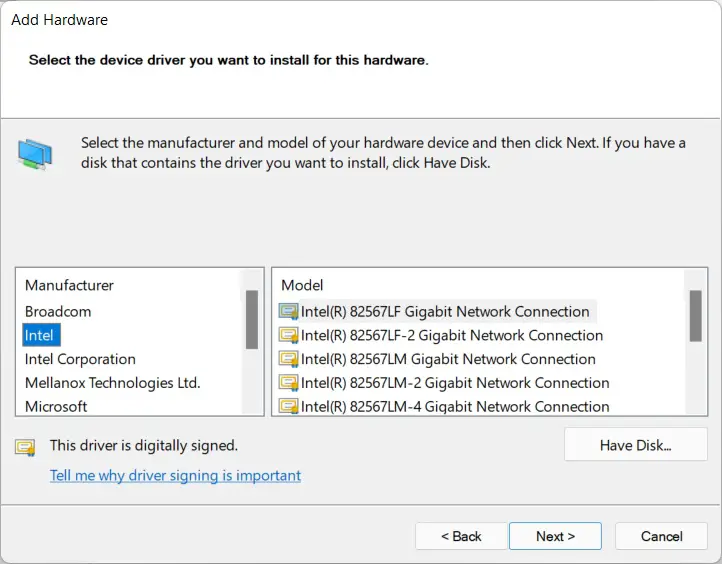Select Intel(R) 82567LM-4 Gigabit Network Connection
The image size is (722, 564).
[x=455, y=407]
